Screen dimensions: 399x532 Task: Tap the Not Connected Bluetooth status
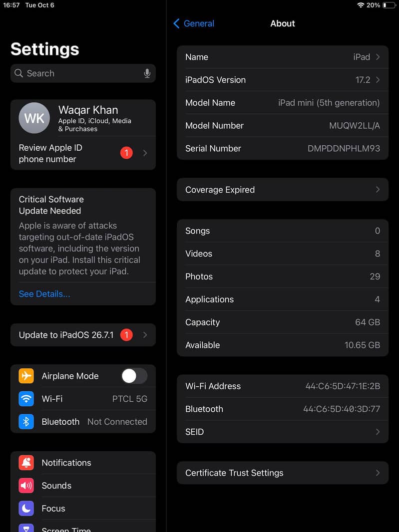point(117,422)
